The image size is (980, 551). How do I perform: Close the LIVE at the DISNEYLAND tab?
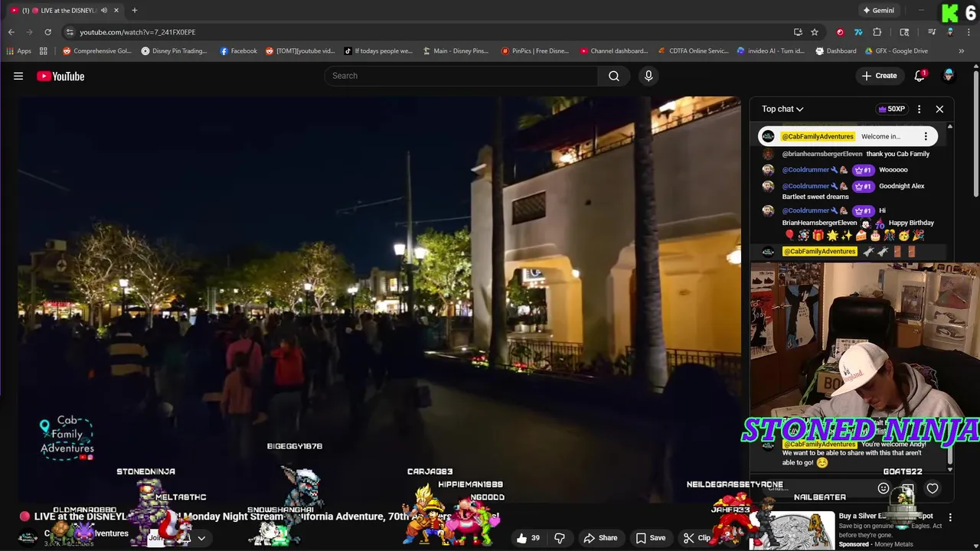[x=116, y=11]
